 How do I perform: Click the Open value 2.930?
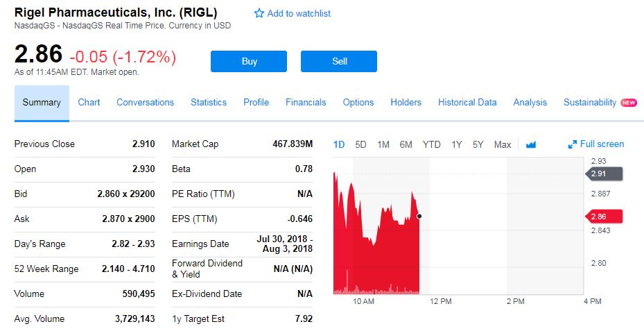tap(143, 169)
